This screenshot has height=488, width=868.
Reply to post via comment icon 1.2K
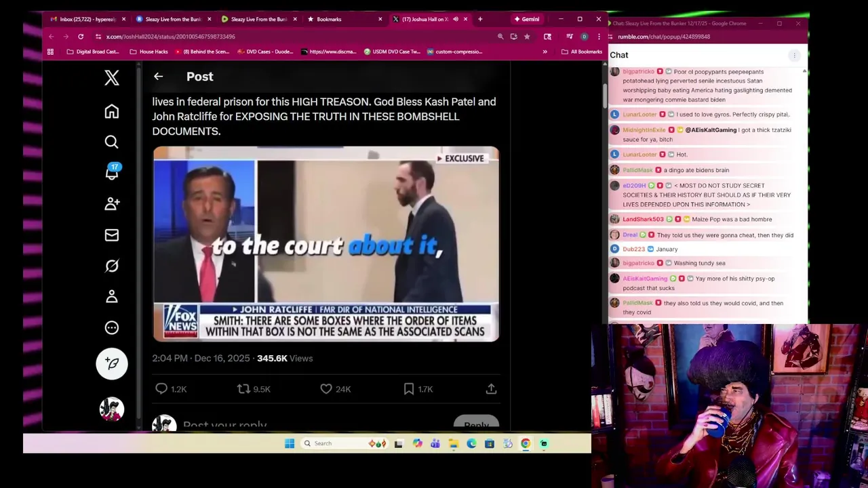tap(170, 388)
